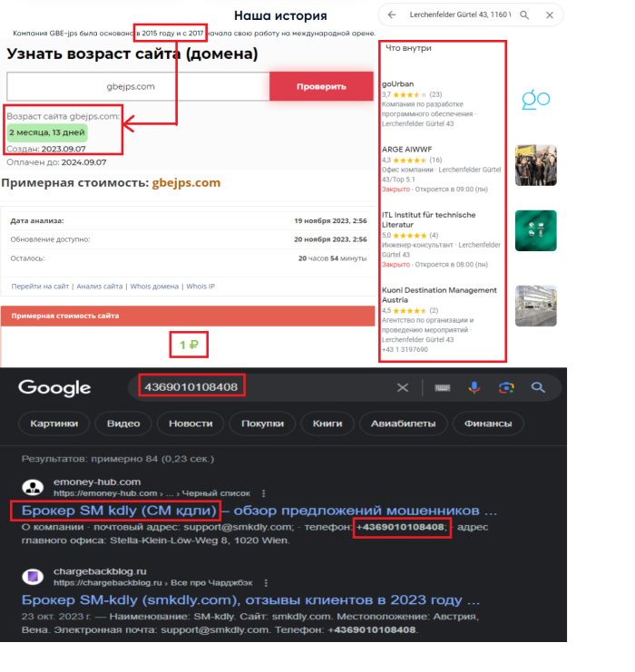
Task: Switch to the Видео tab
Action: 123,424
